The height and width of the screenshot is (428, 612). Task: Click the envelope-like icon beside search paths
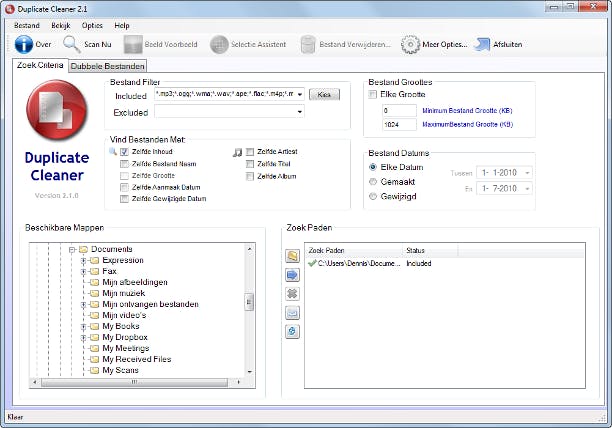point(292,313)
